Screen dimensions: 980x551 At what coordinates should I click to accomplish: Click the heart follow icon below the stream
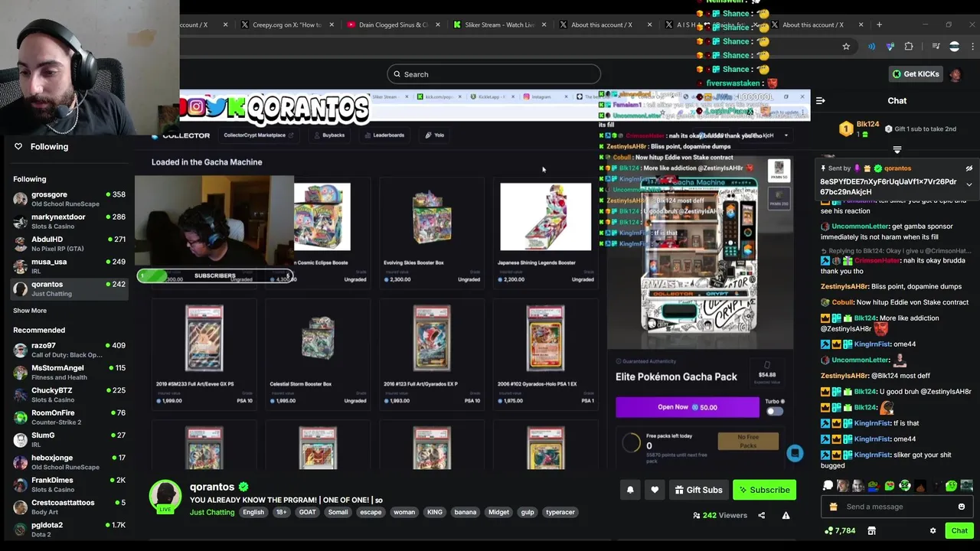click(x=655, y=490)
